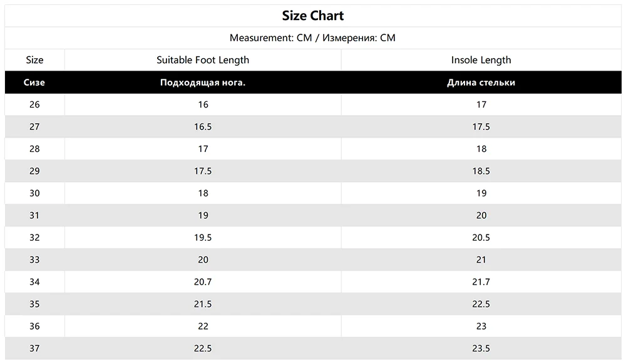This screenshot has height=364, width=626.
Task: Click foot length 20.7 cell
Action: click(203, 282)
